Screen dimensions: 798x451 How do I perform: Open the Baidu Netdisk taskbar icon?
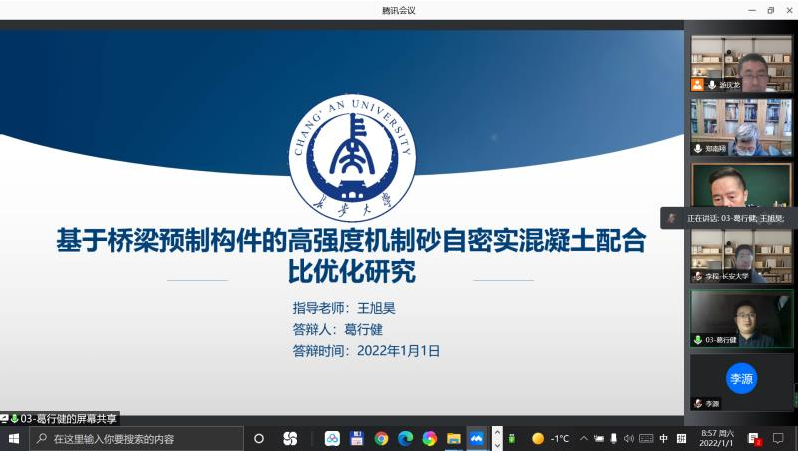coord(332,438)
